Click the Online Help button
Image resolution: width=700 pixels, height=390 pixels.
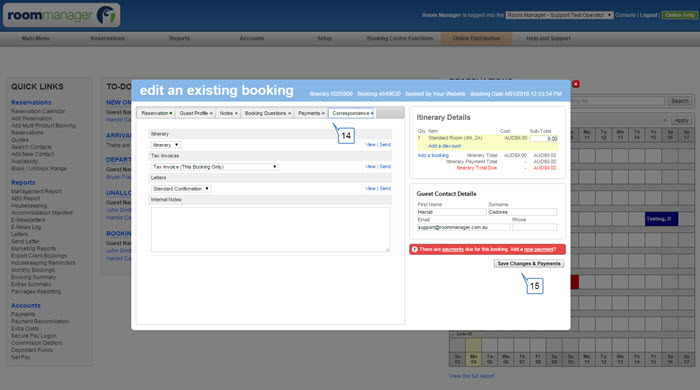tap(679, 15)
